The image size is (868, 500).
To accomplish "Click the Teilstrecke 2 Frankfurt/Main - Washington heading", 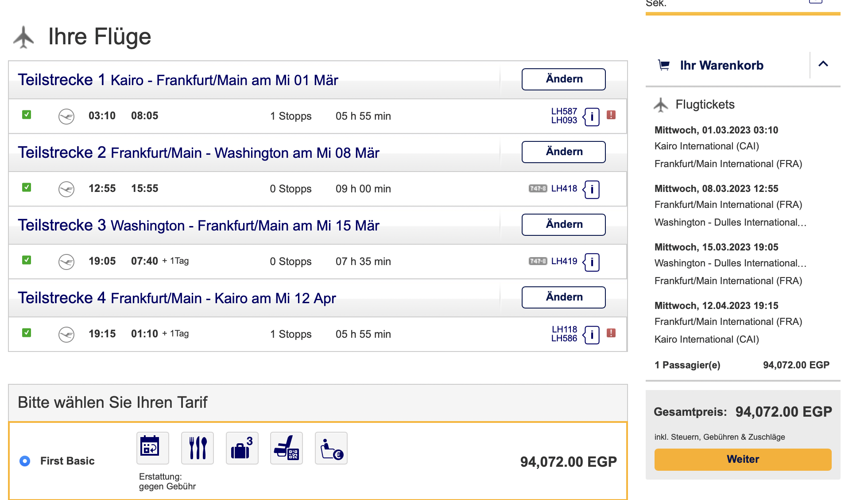I will pyautogui.click(x=198, y=152).
